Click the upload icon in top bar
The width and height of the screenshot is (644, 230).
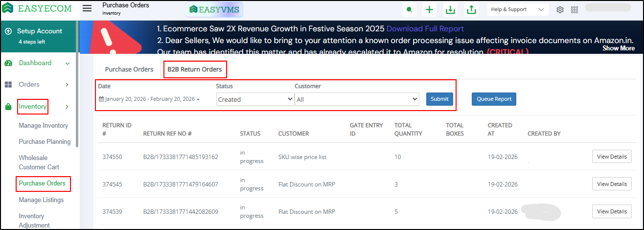coord(471,10)
